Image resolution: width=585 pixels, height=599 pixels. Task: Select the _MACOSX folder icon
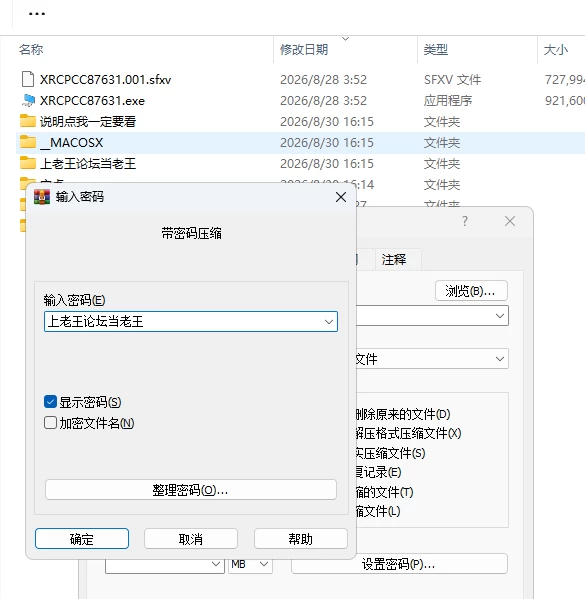tap(28, 142)
